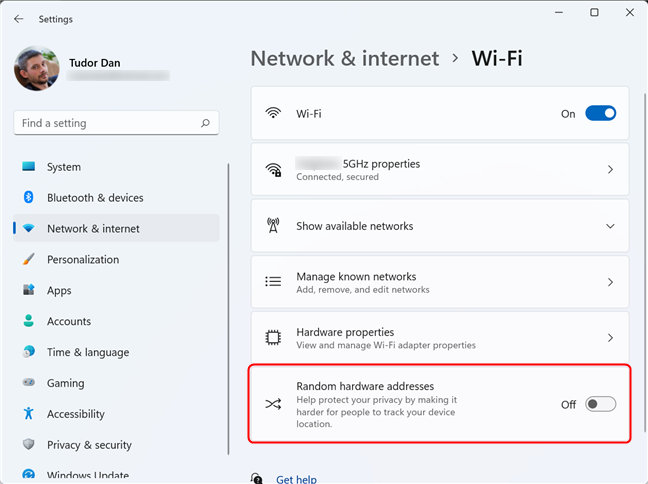Go to Network & internet breadcrumb
This screenshot has height=484, width=648.
pyautogui.click(x=345, y=58)
